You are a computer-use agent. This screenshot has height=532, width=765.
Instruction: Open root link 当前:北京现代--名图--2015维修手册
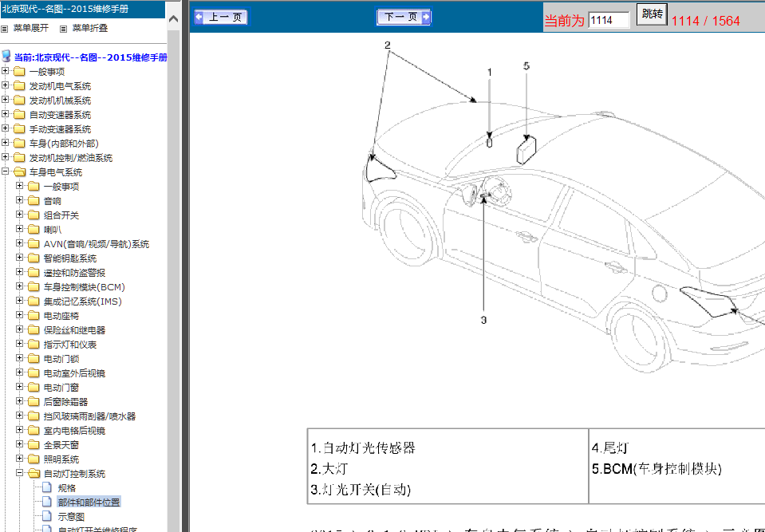click(x=91, y=57)
